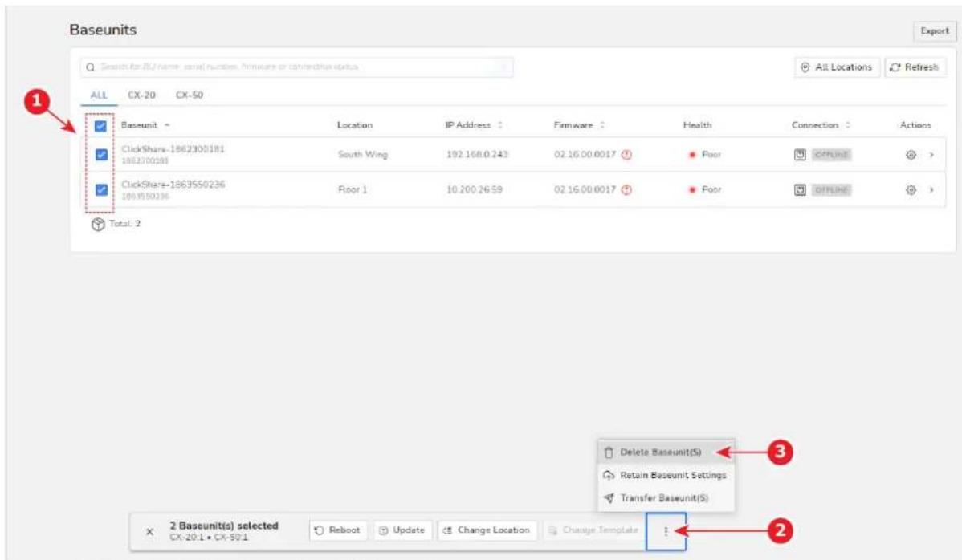Choose Transfer Baseunit(S) from menu
The height and width of the screenshot is (560, 962).
coord(666,498)
